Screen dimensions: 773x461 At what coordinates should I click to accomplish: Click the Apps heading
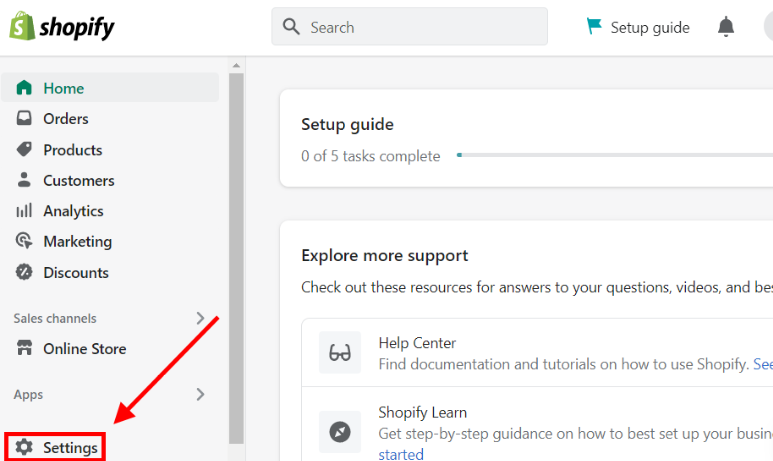coord(28,395)
